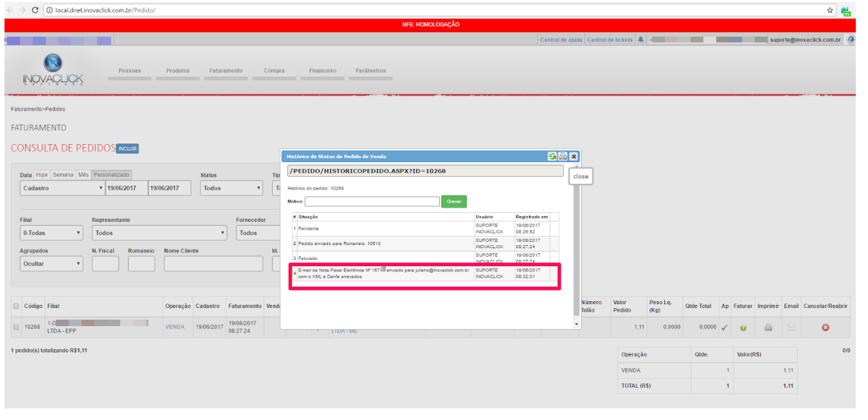The image size is (868, 420).
Task: Click the Imprimir printer icon in order row
Action: point(768,327)
